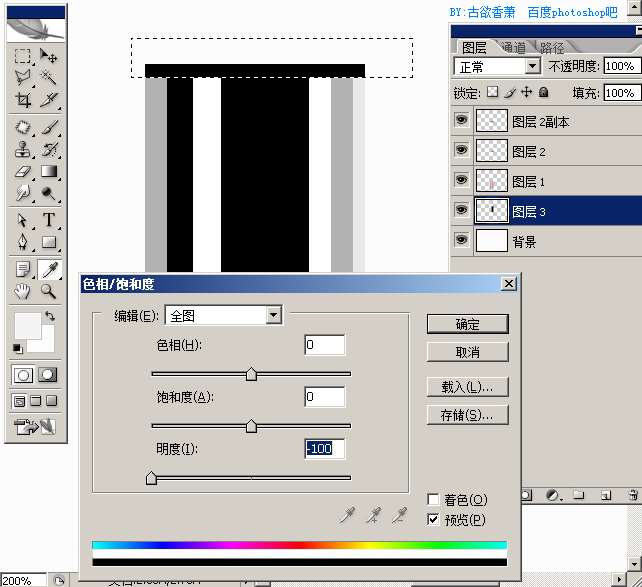The width and height of the screenshot is (642, 587).
Task: Select the Zoom magnifier tool
Action: coord(48,291)
